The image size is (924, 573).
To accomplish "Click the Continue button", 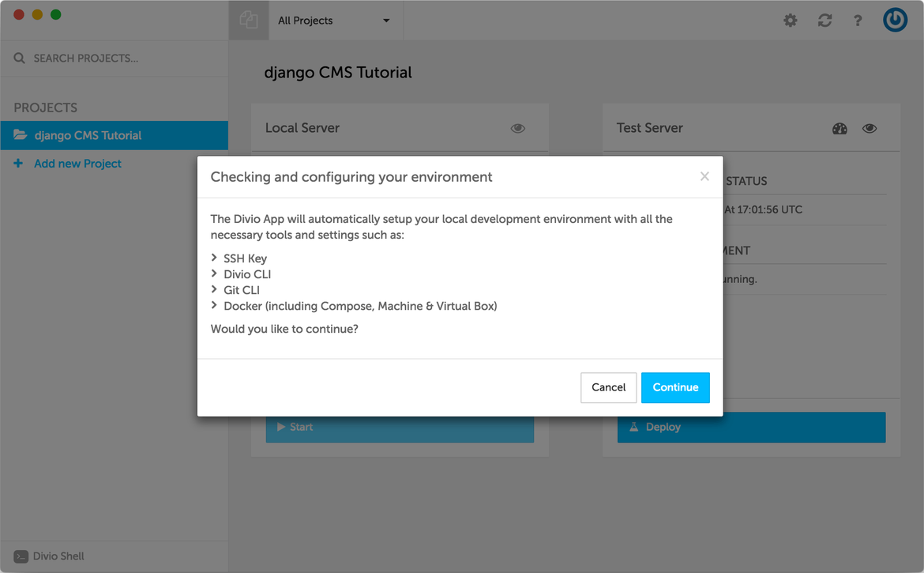I will [675, 387].
